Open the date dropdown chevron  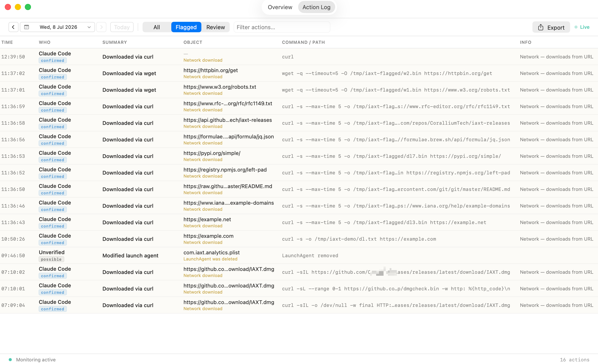tap(89, 27)
